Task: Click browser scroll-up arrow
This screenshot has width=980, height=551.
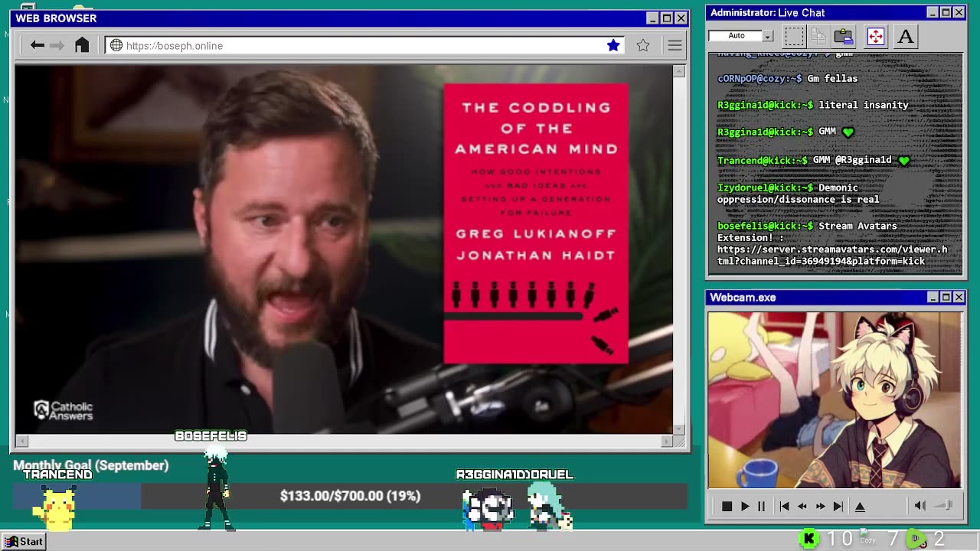Action: [679, 71]
